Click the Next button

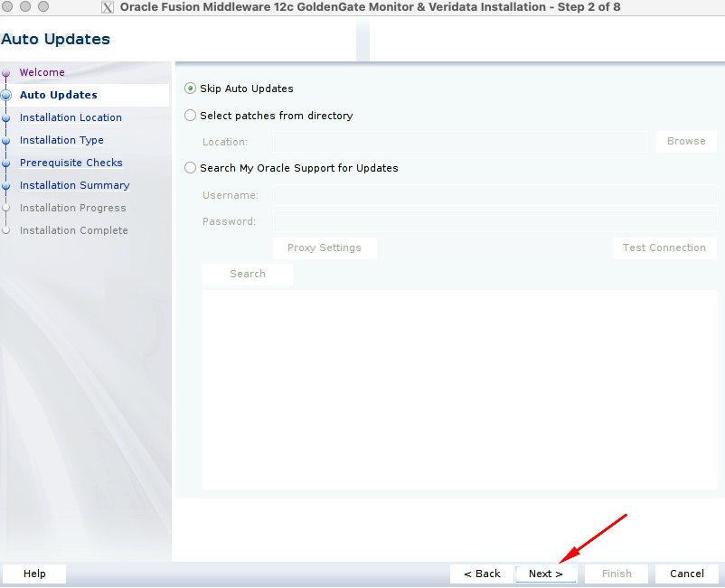[546, 574]
